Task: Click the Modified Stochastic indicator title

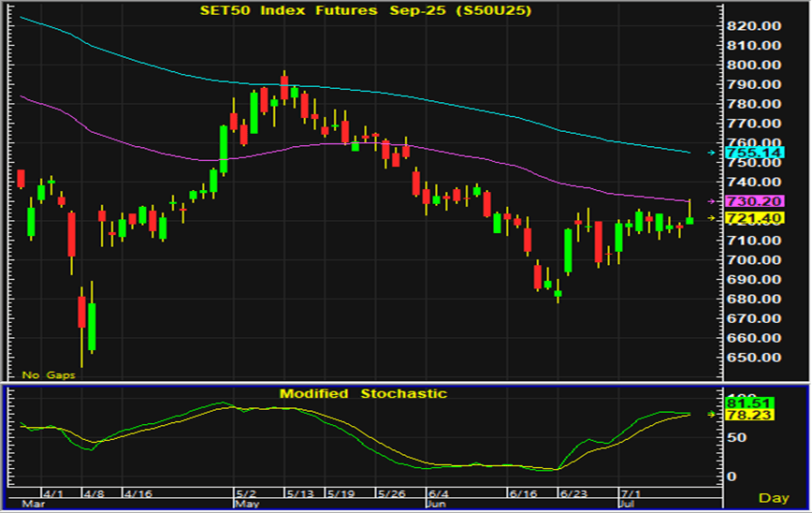Action: coord(363,393)
